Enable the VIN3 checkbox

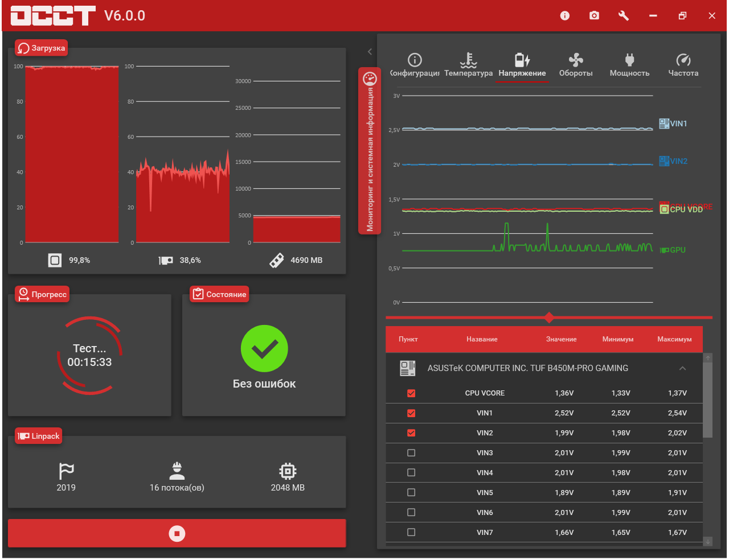(x=411, y=453)
